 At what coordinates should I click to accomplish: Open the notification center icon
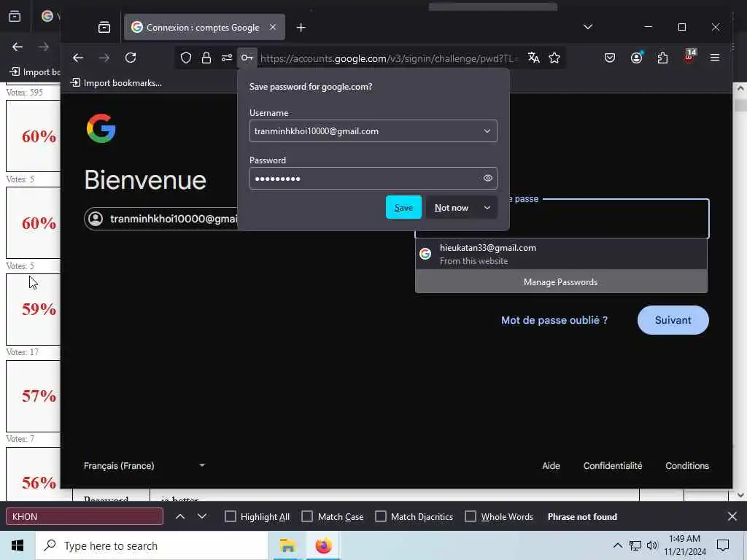(723, 545)
